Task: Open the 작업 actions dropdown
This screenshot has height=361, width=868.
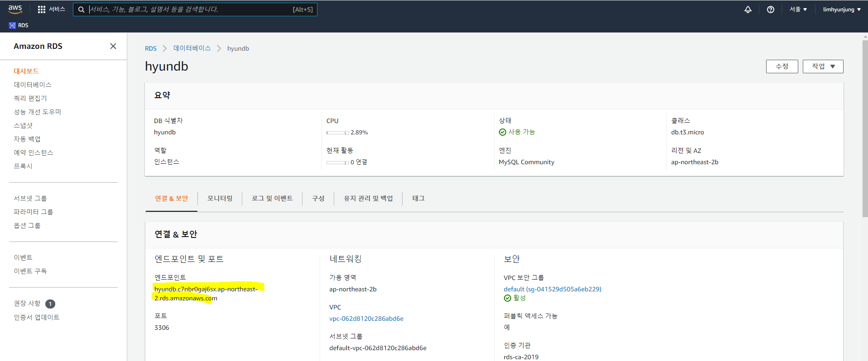Action: coord(823,66)
